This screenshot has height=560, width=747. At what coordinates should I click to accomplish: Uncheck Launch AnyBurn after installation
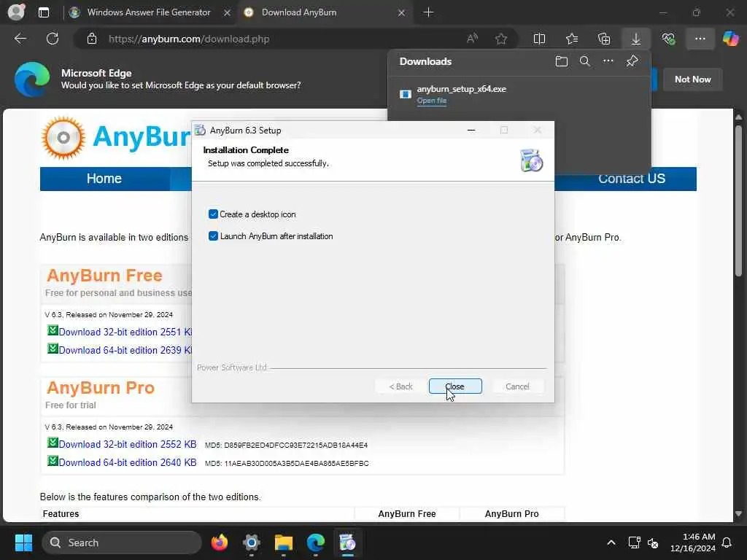[213, 236]
